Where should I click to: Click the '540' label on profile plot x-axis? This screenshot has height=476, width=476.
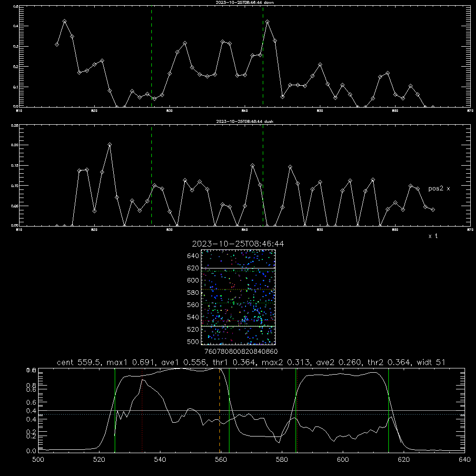160,460
